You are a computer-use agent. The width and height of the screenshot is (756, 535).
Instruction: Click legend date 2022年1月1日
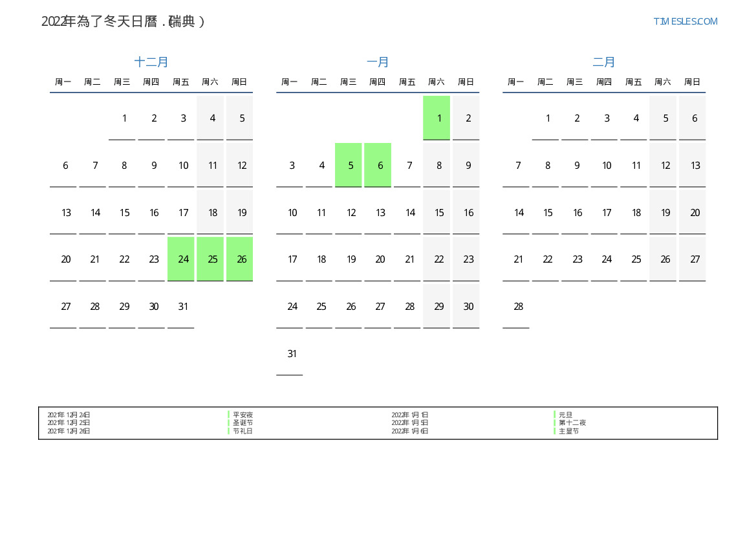click(410, 415)
